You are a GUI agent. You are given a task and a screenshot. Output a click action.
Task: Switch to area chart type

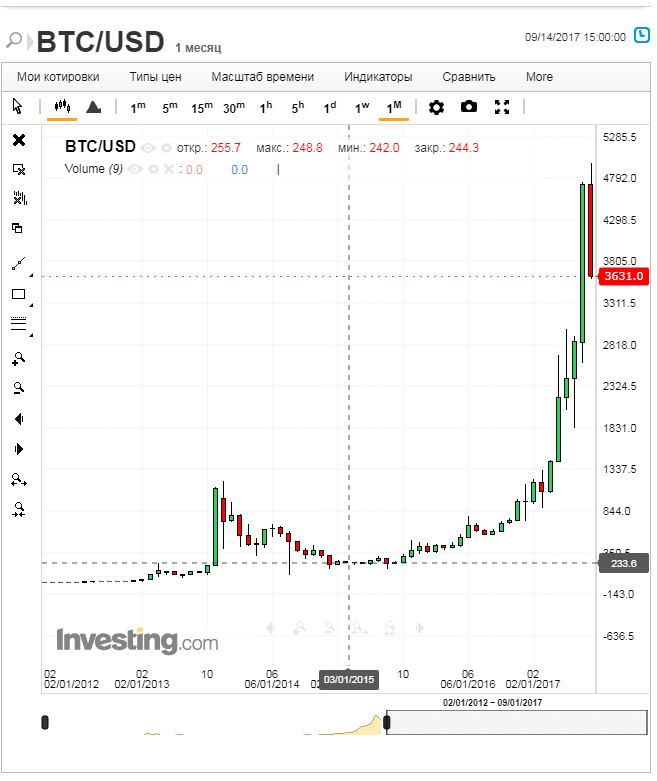pos(94,107)
